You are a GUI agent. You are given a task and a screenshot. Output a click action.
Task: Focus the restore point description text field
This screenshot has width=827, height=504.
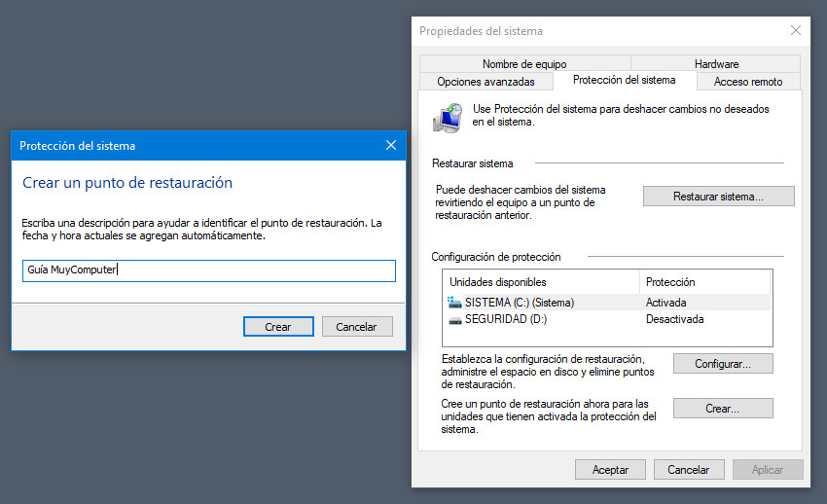pyautogui.click(x=209, y=270)
